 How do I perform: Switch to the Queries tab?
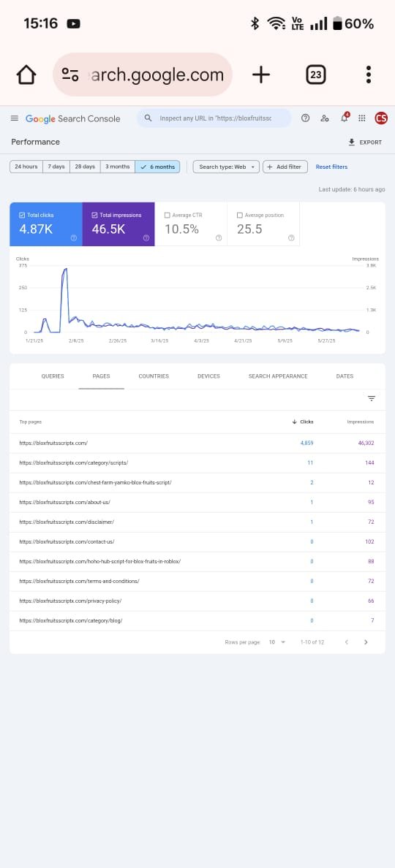pos(53,376)
